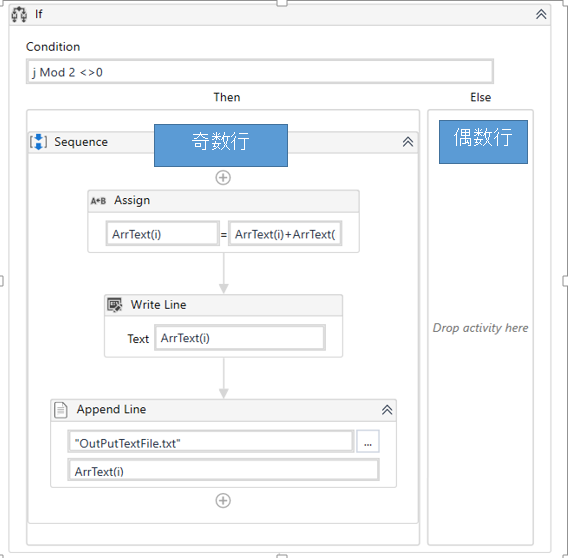Edit Assign value expression field
The width and height of the screenshot is (568, 558).
coord(285,234)
